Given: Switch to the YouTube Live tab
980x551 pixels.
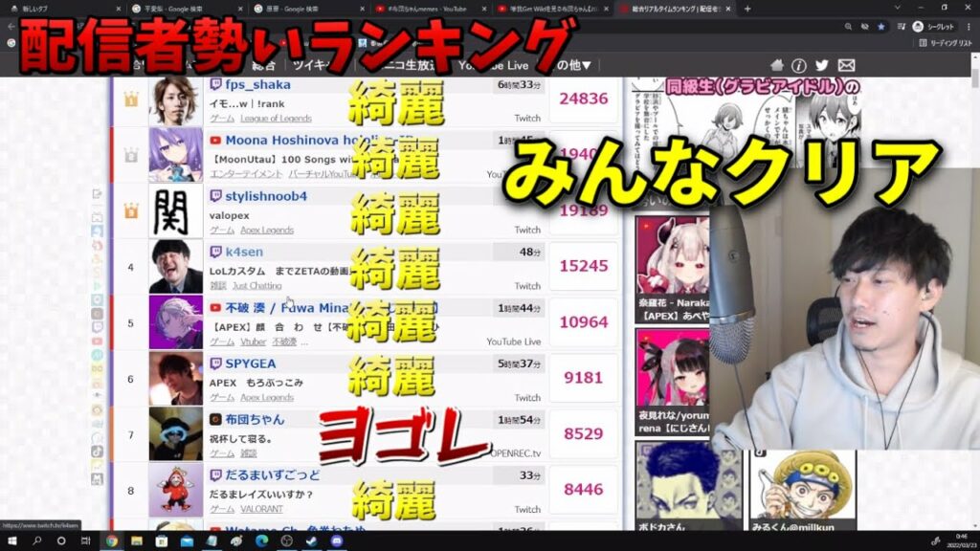Looking at the screenshot, I should [x=493, y=65].
